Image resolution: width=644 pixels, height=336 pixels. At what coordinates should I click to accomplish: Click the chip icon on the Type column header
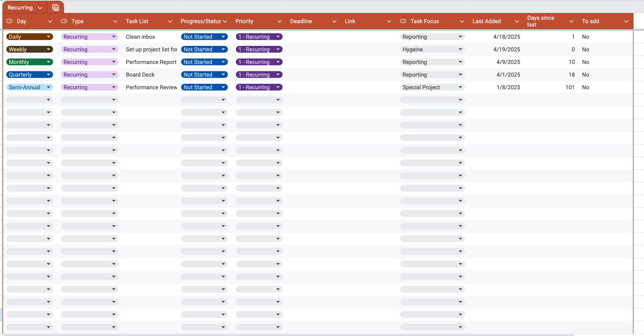[x=64, y=21]
